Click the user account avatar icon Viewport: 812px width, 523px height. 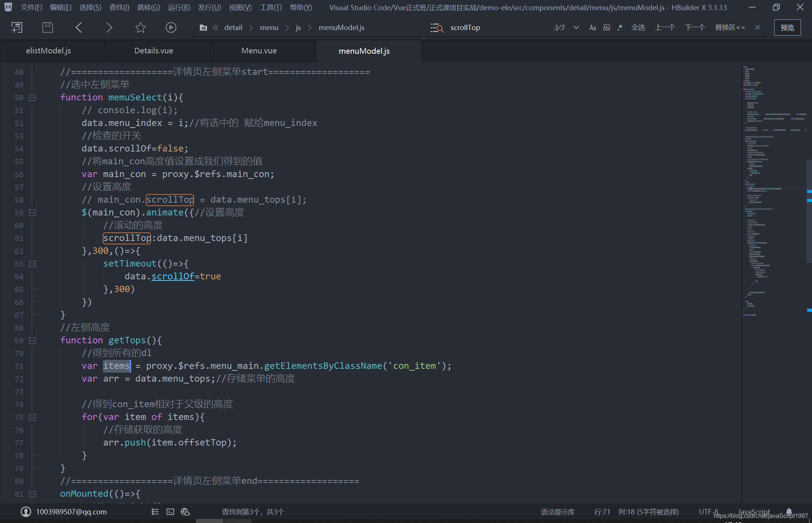(26, 512)
